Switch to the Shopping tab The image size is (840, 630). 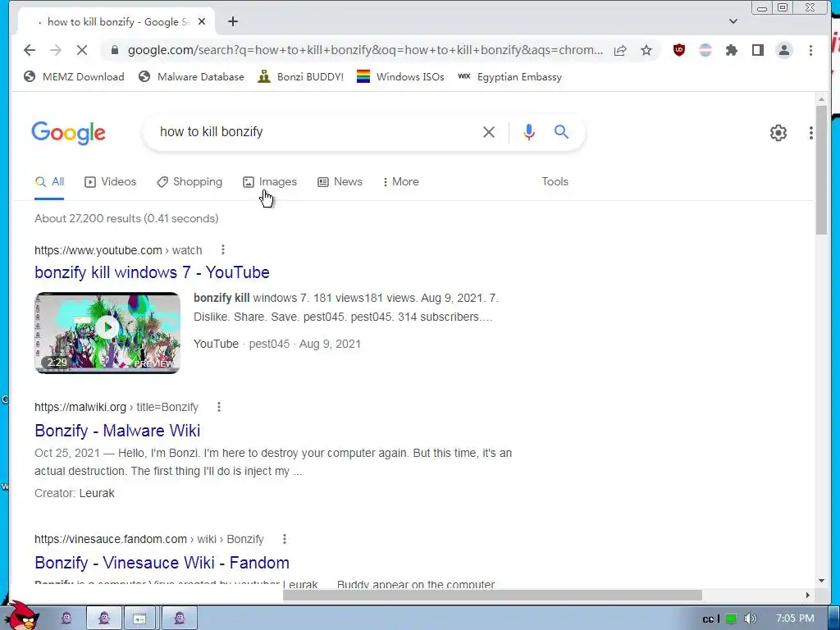click(189, 182)
